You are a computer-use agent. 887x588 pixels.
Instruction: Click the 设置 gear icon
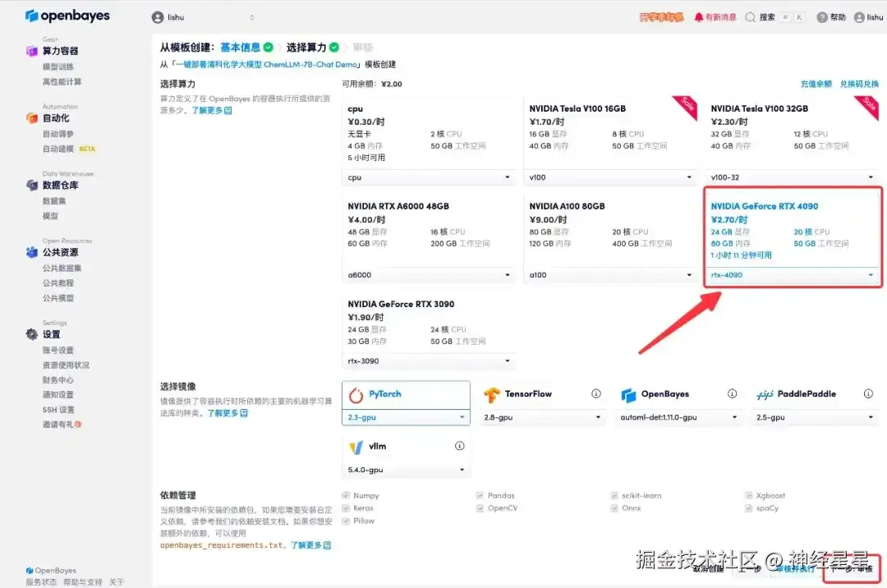(x=32, y=334)
